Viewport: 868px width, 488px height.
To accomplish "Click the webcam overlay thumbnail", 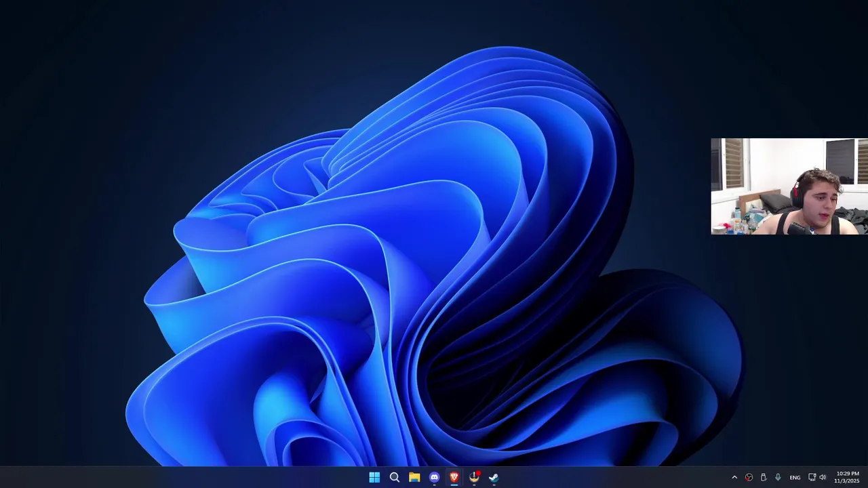I will pos(789,186).
